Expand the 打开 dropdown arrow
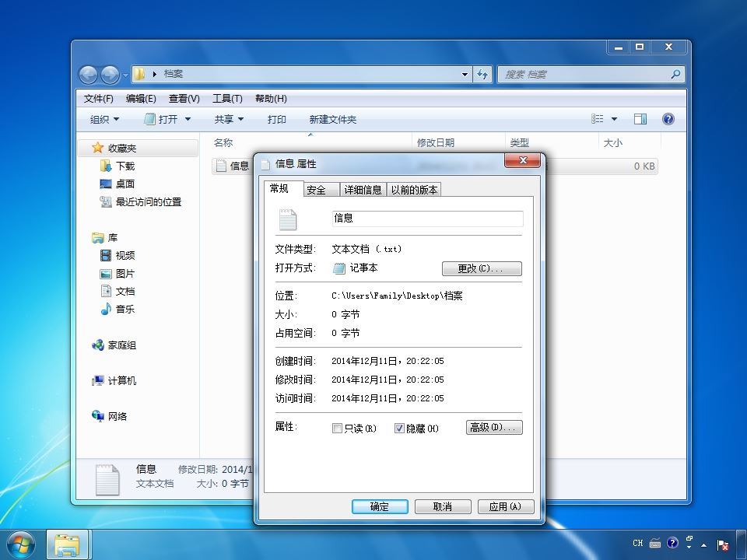 coord(188,119)
